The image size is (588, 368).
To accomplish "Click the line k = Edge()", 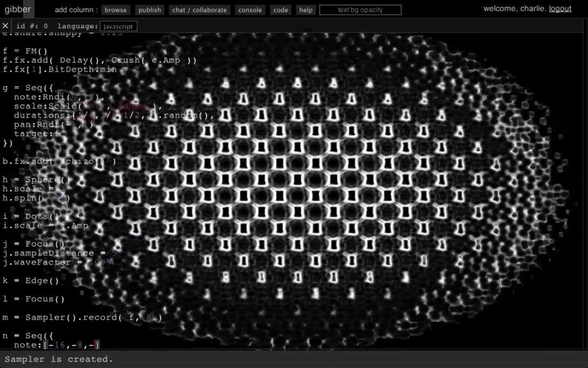I will pyautogui.click(x=31, y=281).
